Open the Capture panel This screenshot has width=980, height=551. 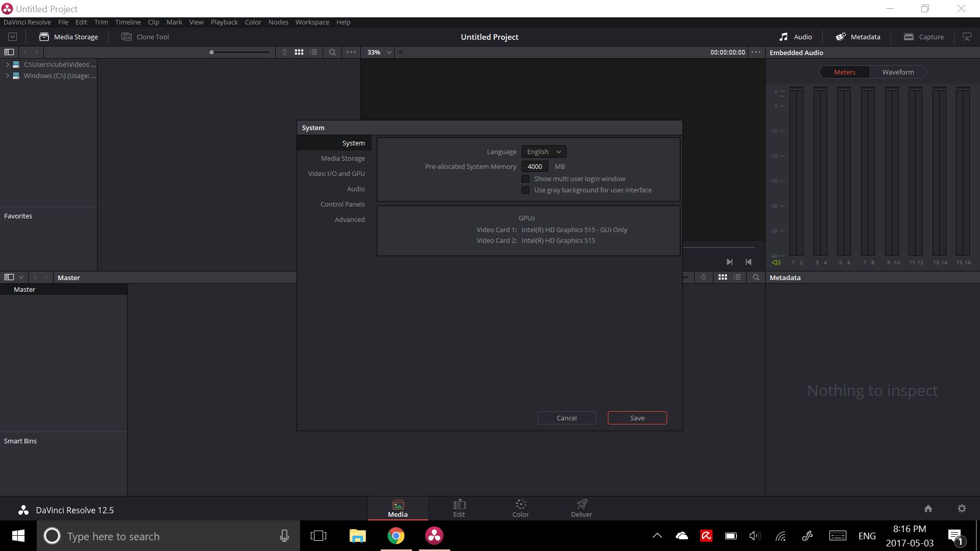pyautogui.click(x=923, y=37)
